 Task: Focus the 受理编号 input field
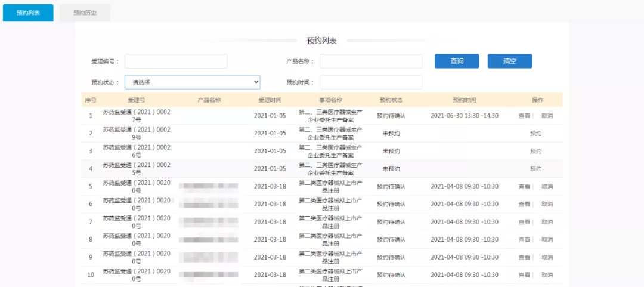pos(176,61)
